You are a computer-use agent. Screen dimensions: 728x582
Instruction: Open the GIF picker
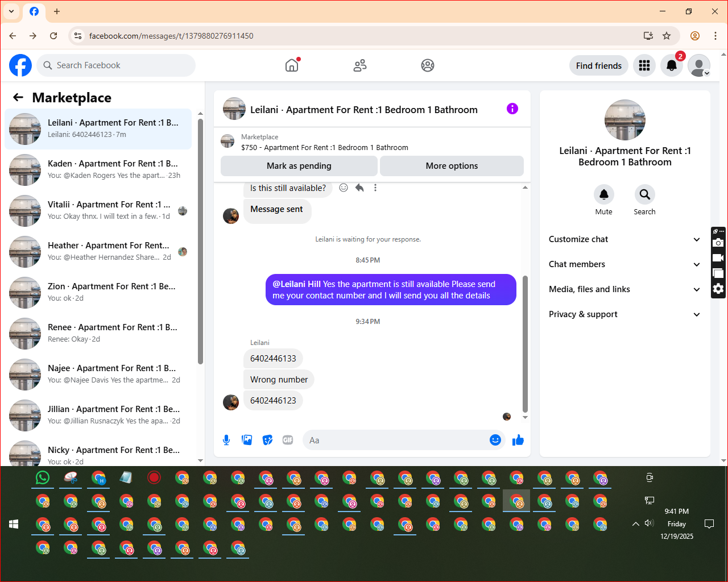(288, 440)
